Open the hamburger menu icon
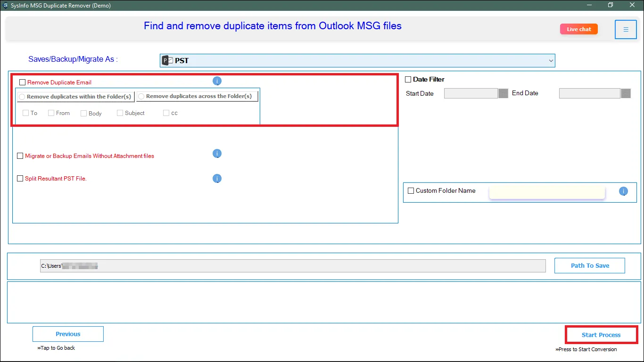Screen dimensions: 644x362 coord(626,30)
